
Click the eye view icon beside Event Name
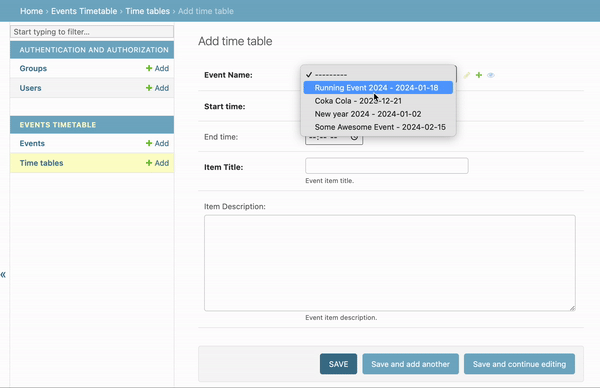[x=491, y=75]
